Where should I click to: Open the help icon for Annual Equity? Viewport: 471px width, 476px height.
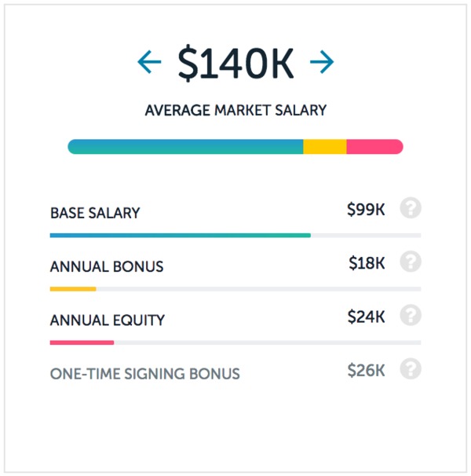(x=411, y=315)
